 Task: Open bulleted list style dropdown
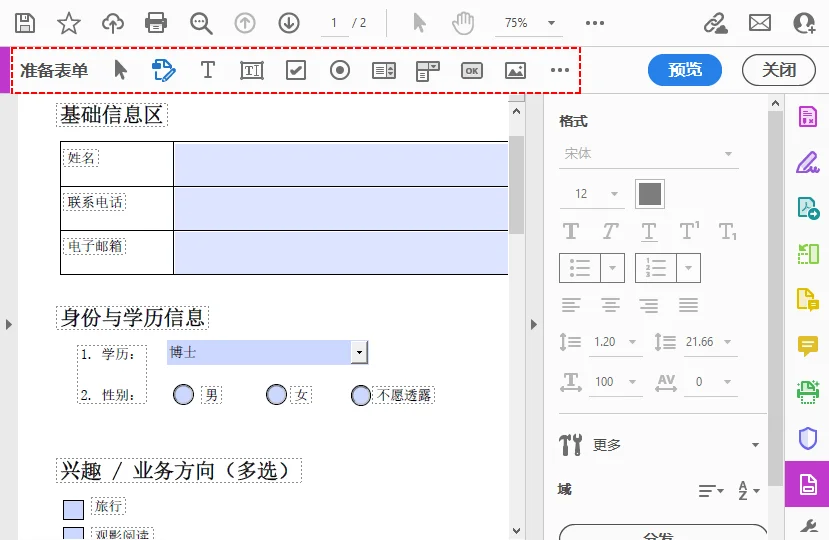point(612,268)
